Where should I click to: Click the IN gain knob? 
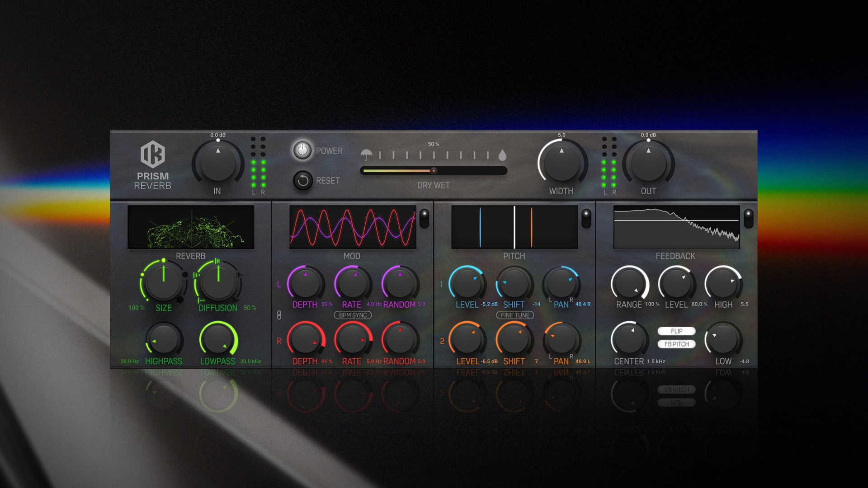click(218, 163)
